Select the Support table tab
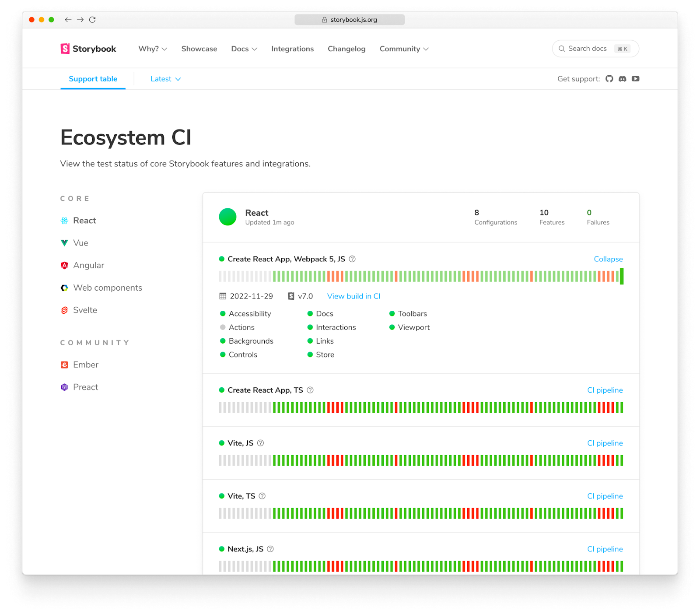The image size is (700, 614). point(93,79)
